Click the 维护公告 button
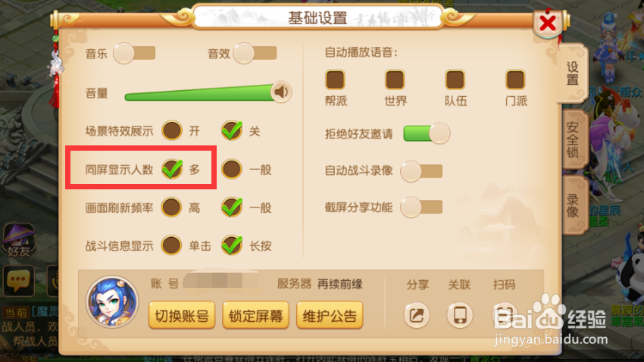The width and height of the screenshot is (644, 362). point(330,315)
